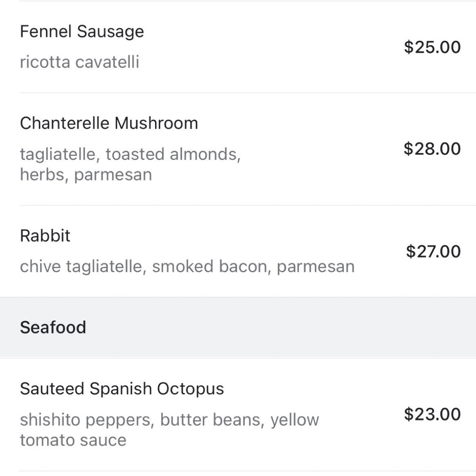Open the Sauteed Spanish Octopus dish
Image resolution: width=476 pixels, height=476 pixels.
click(122, 389)
